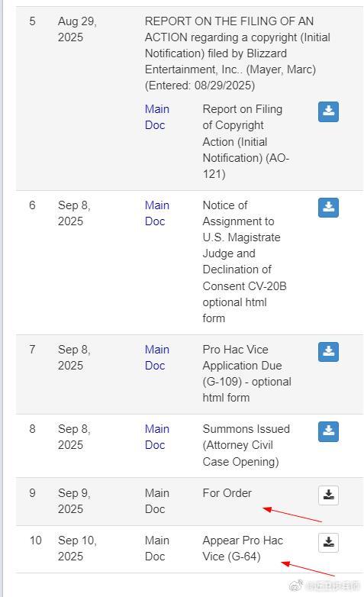This screenshot has width=364, height=597.
Task: Click the Sep 10, 2025 date cell
Action: pos(77,548)
